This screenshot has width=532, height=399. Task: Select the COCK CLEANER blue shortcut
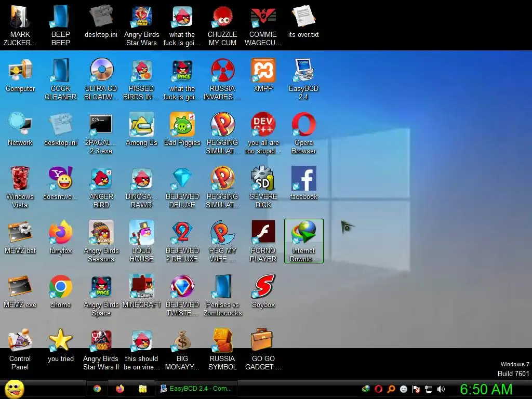tap(60, 79)
